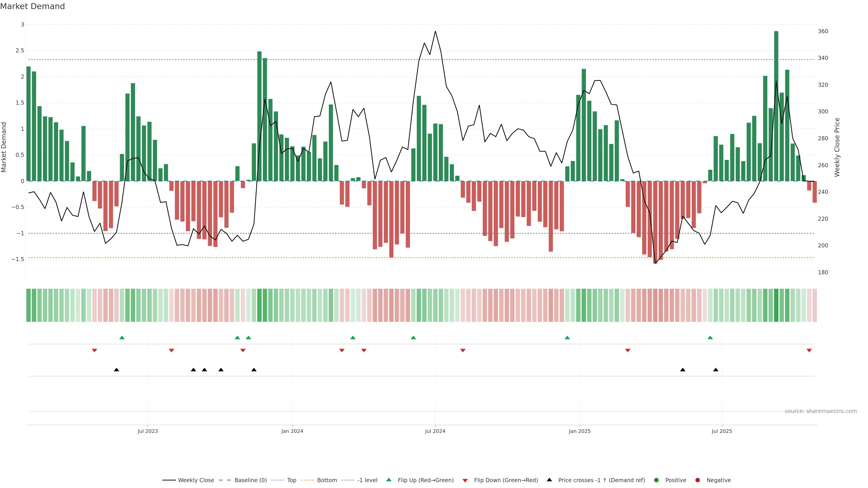Click the Flip Down red triangle legend icon
Viewport: 868px width, 488px height.
pos(465,481)
